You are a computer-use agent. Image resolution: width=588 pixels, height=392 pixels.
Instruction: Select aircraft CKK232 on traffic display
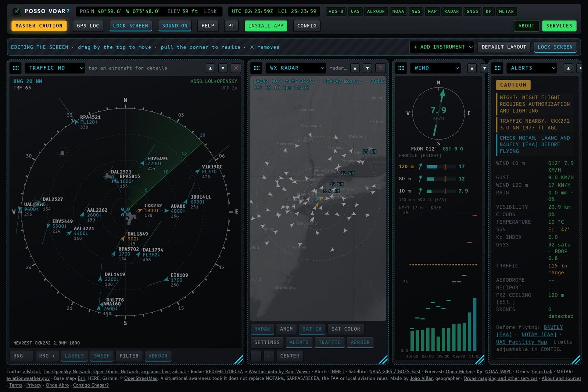click(140, 210)
